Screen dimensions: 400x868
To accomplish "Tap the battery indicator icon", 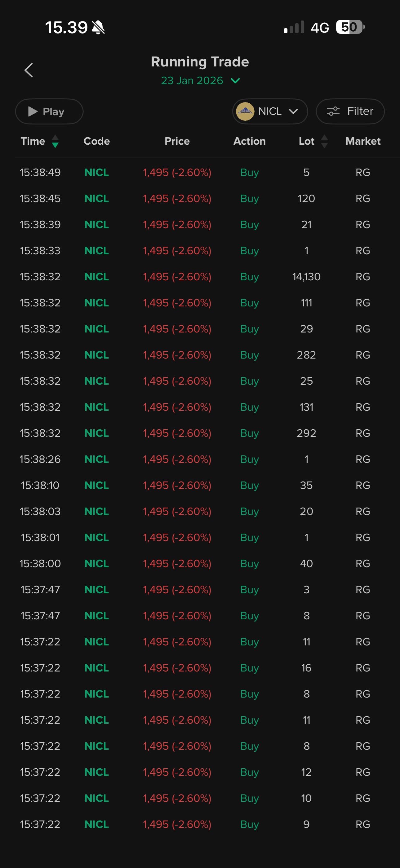I will pyautogui.click(x=350, y=27).
